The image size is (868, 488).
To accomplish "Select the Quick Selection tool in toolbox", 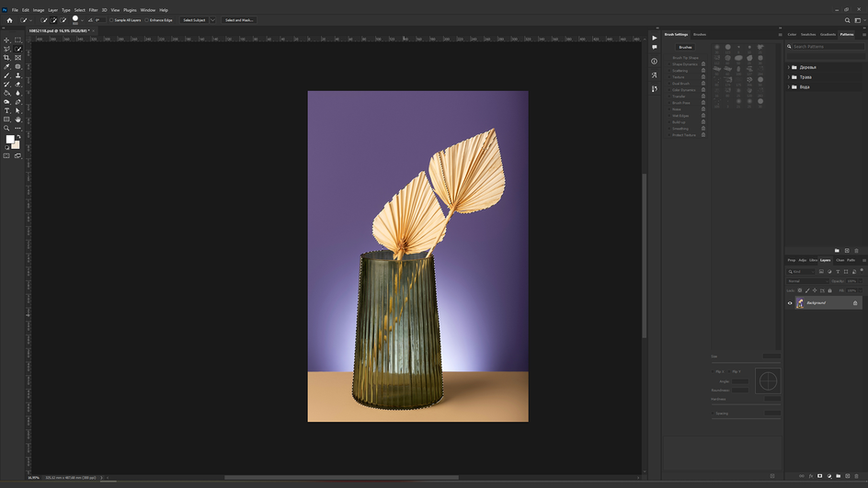I will click(17, 49).
